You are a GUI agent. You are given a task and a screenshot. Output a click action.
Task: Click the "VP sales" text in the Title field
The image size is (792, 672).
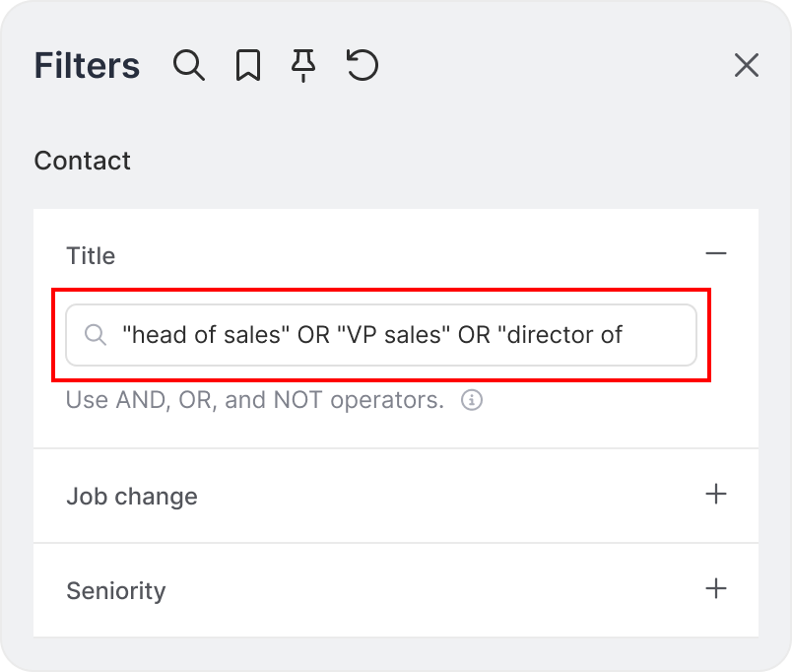(x=394, y=335)
